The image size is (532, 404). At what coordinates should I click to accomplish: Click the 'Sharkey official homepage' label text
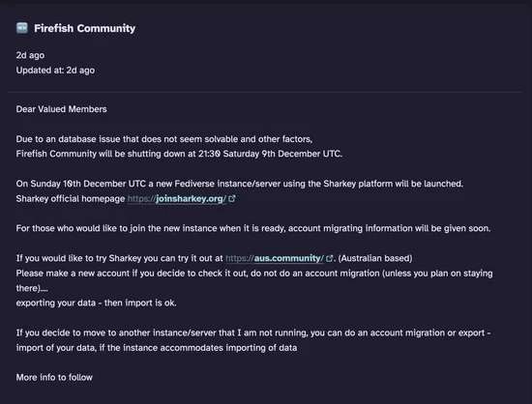[x=71, y=198]
